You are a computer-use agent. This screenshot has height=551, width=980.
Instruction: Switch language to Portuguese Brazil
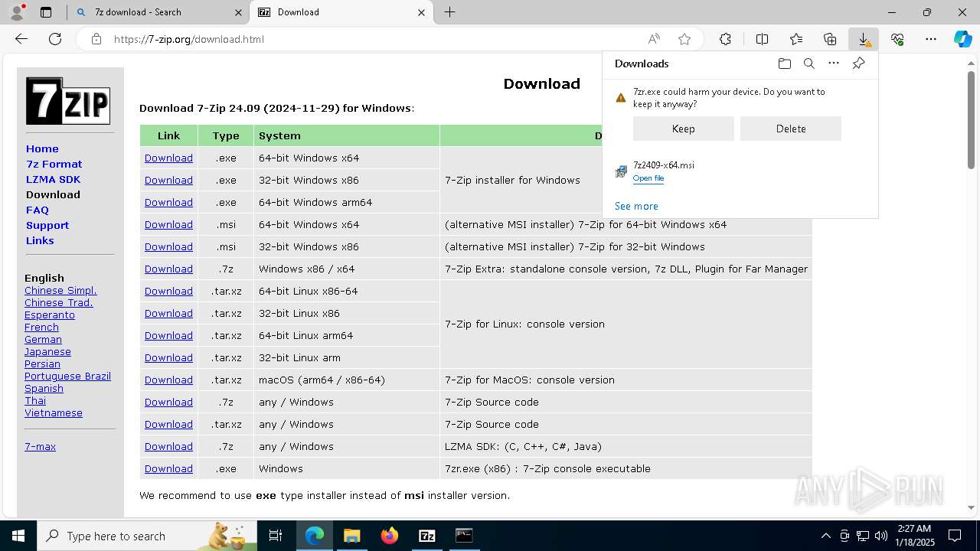pyautogui.click(x=67, y=377)
